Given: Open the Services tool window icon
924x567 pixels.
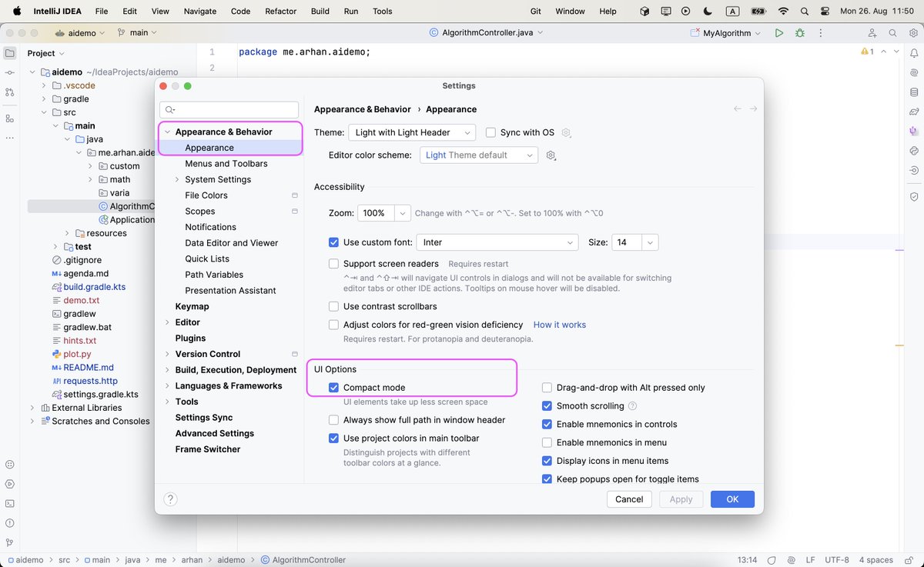Looking at the screenshot, I should click(x=9, y=484).
